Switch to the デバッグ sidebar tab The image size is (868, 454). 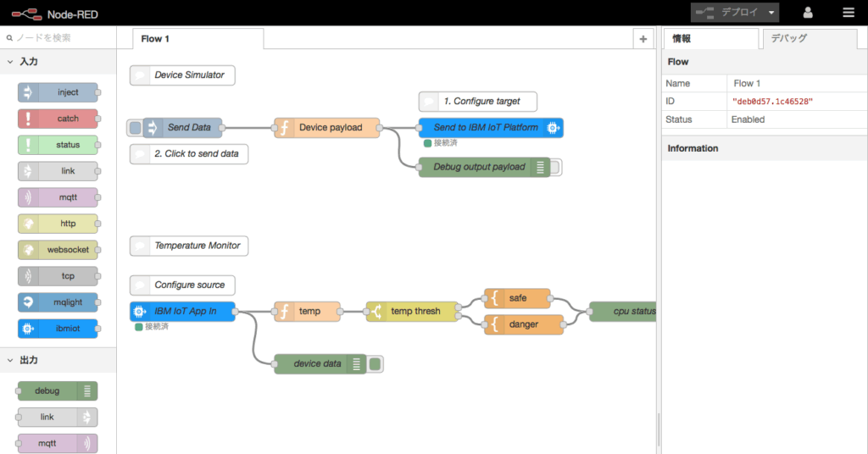tap(810, 39)
